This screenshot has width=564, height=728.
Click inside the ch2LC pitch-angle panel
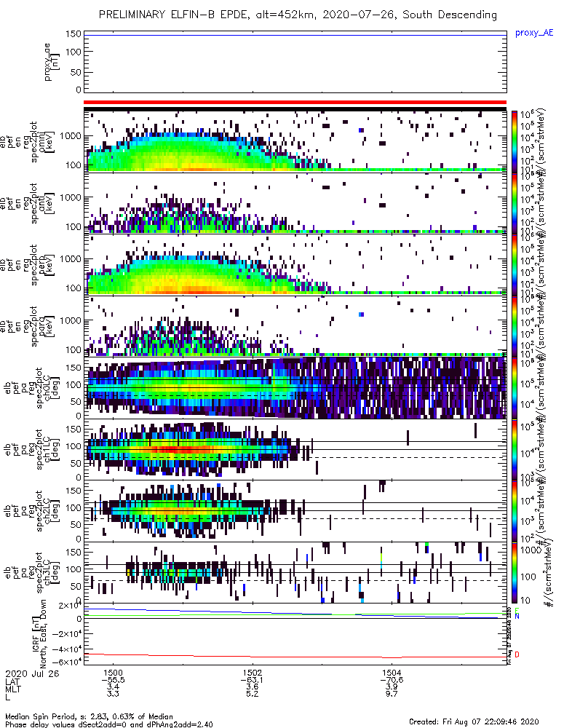(x=295, y=511)
